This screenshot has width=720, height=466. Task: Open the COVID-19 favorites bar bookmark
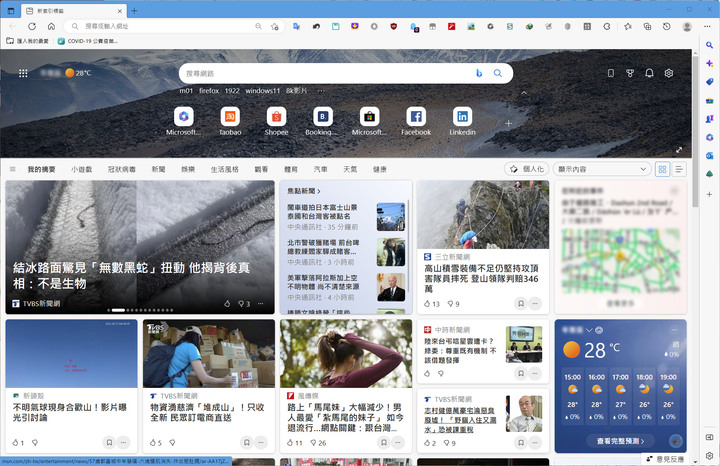pyautogui.click(x=88, y=41)
